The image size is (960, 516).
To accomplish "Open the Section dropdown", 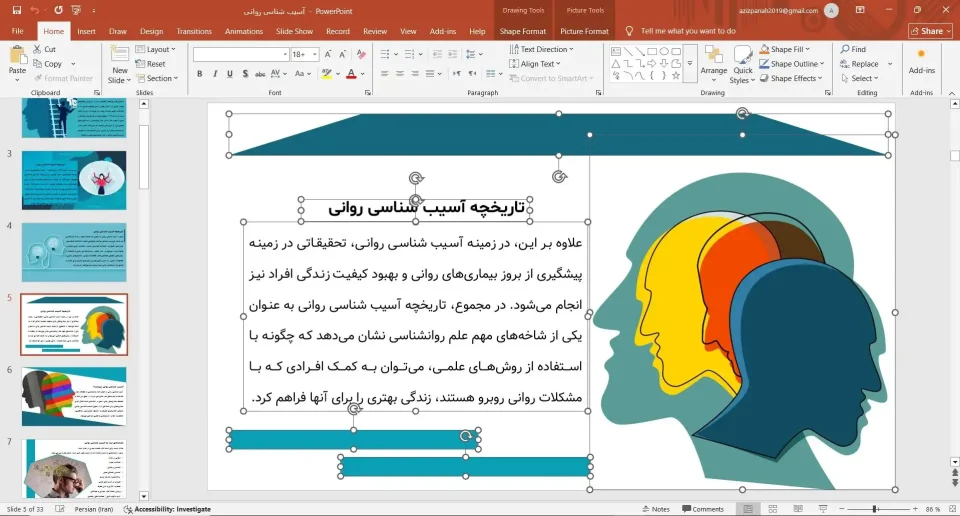I will coord(157,78).
